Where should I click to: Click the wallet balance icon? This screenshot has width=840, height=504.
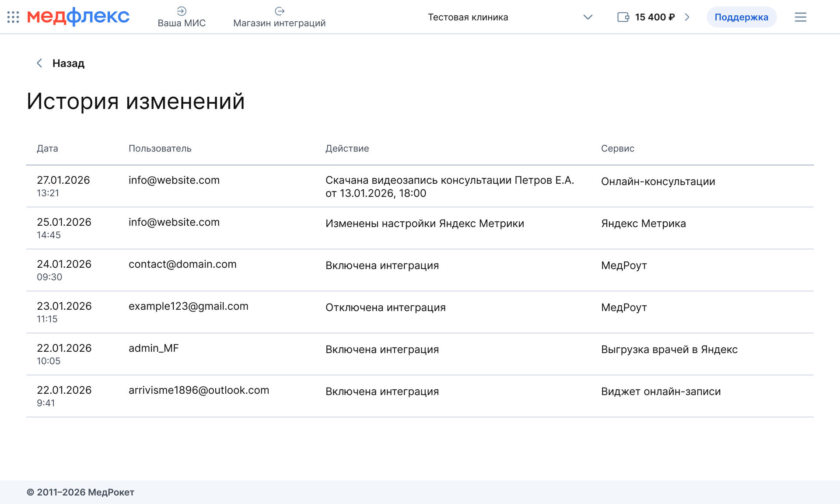(623, 17)
